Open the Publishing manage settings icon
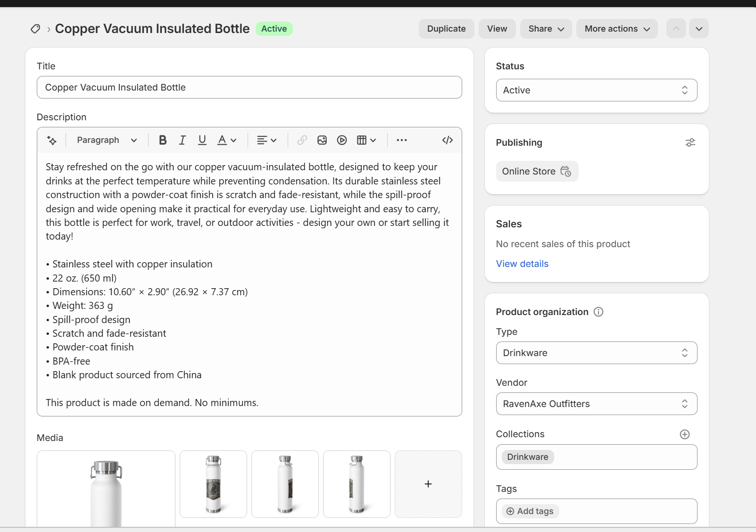756x532 pixels. point(690,142)
